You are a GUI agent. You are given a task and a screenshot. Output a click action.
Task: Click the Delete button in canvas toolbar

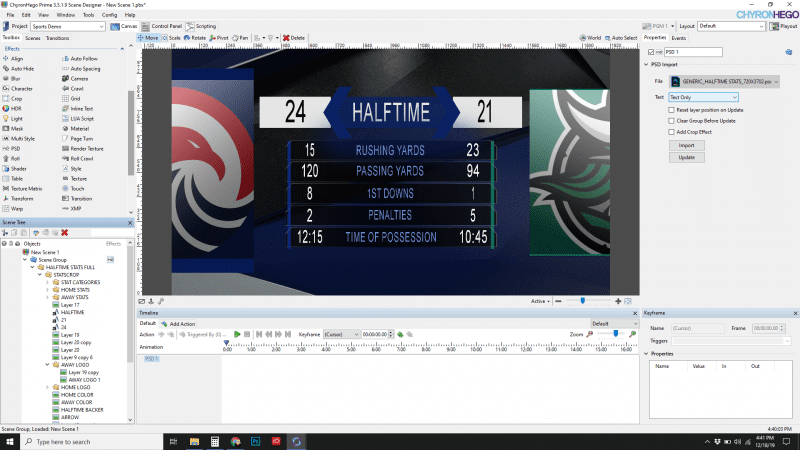pos(294,37)
